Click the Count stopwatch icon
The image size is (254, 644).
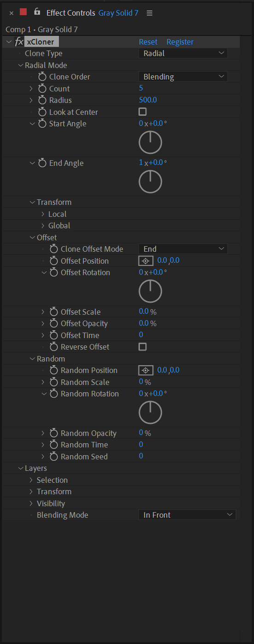click(42, 88)
